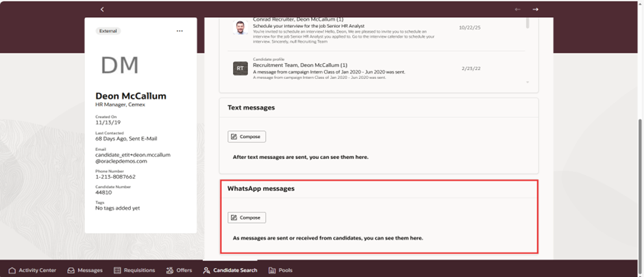Screen dimensions: 644x277
Task: Click the pencil icon in WhatsApp Compose
Action: click(234, 217)
